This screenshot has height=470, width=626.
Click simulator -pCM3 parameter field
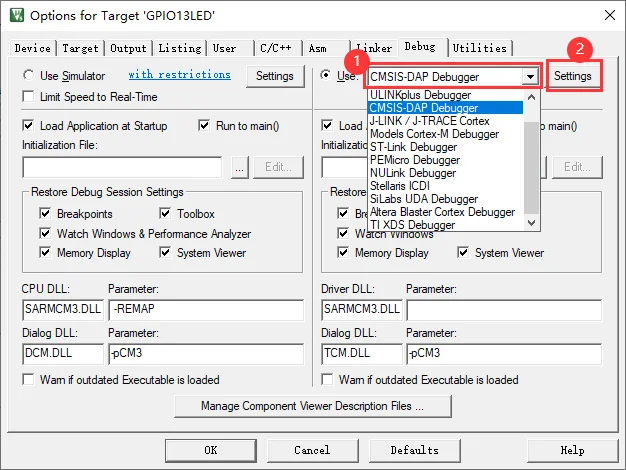point(206,353)
